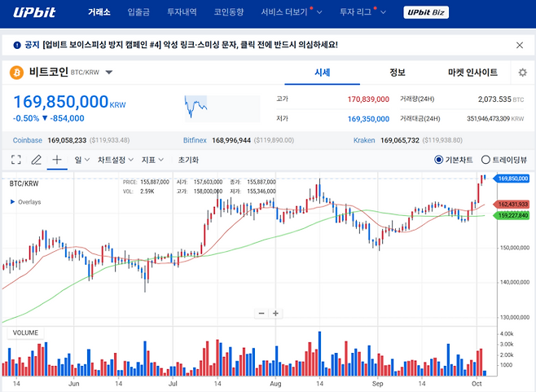536x392 pixels.
Task: Go to 투자내역 menu
Action: tap(182, 12)
